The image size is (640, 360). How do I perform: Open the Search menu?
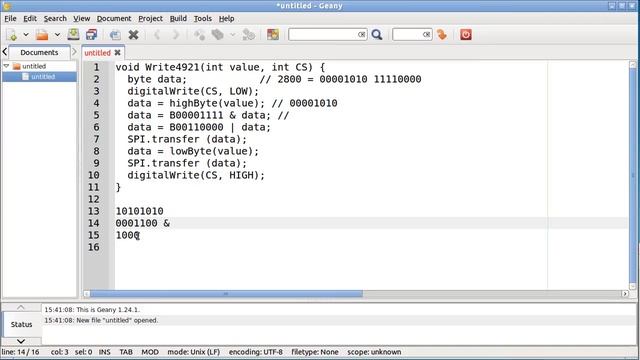tap(55, 18)
